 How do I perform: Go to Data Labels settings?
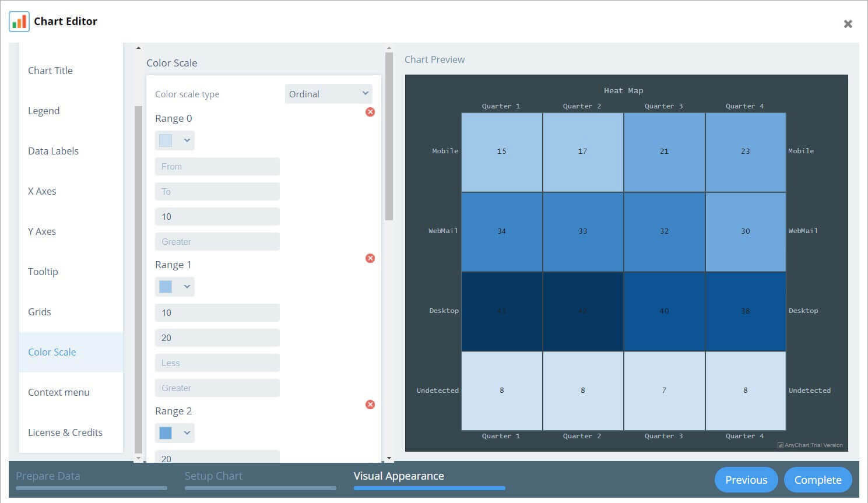pos(53,151)
